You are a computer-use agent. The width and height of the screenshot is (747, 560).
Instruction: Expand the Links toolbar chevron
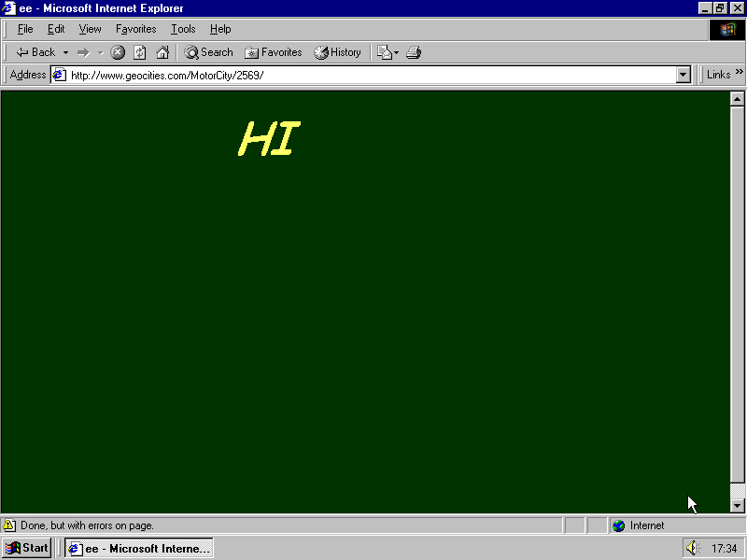click(x=739, y=73)
